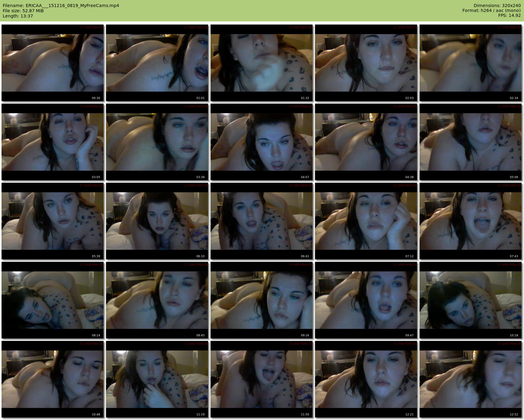
Task: Select the "Dimensions: 320x240" text
Action: [497, 6]
